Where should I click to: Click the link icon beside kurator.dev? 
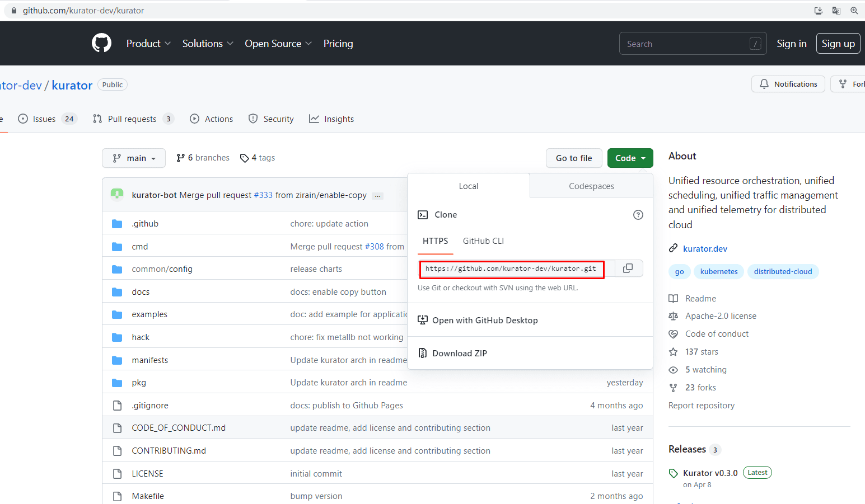674,248
